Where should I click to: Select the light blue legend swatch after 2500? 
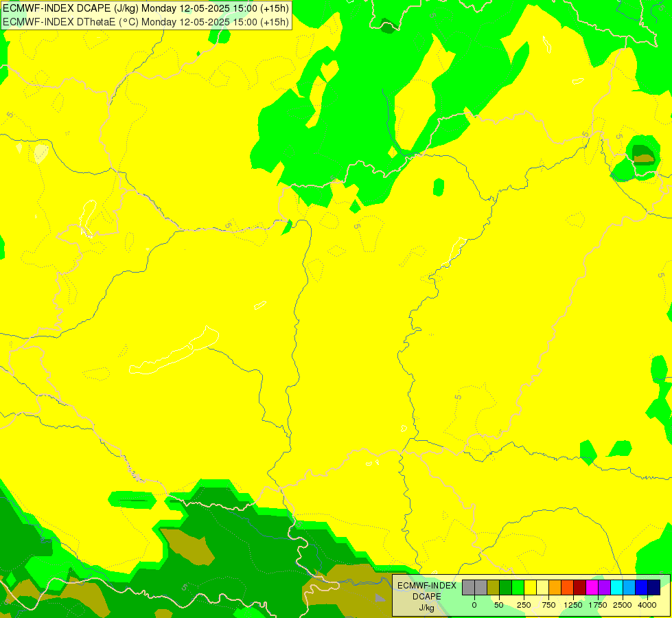tap(629, 588)
